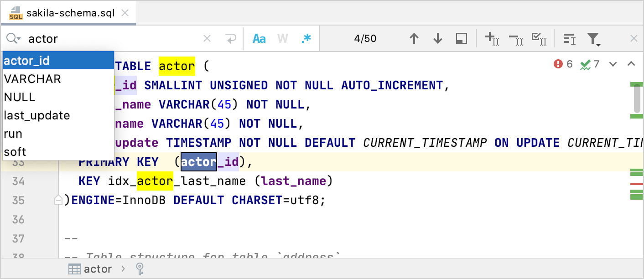Click 'CURRENT_TIMESTAMP' default value text
The height and width of the screenshot is (279, 644).
pyautogui.click(x=425, y=143)
